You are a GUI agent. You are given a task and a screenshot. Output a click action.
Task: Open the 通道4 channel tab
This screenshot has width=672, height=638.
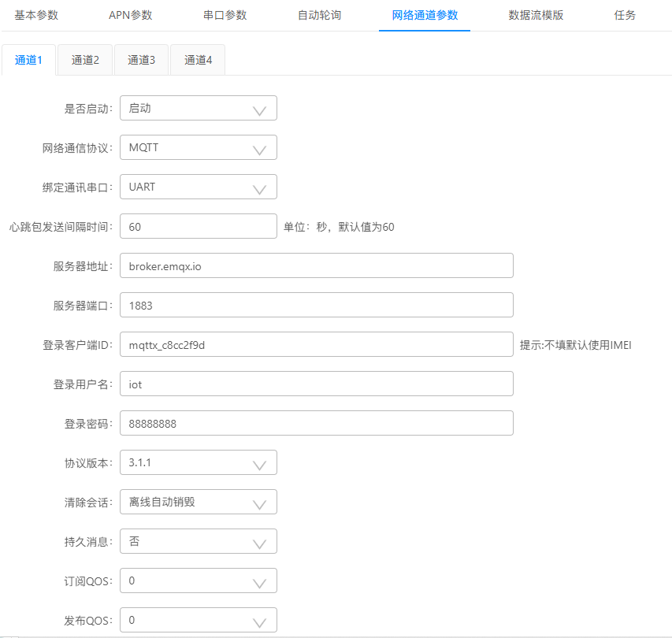click(198, 60)
